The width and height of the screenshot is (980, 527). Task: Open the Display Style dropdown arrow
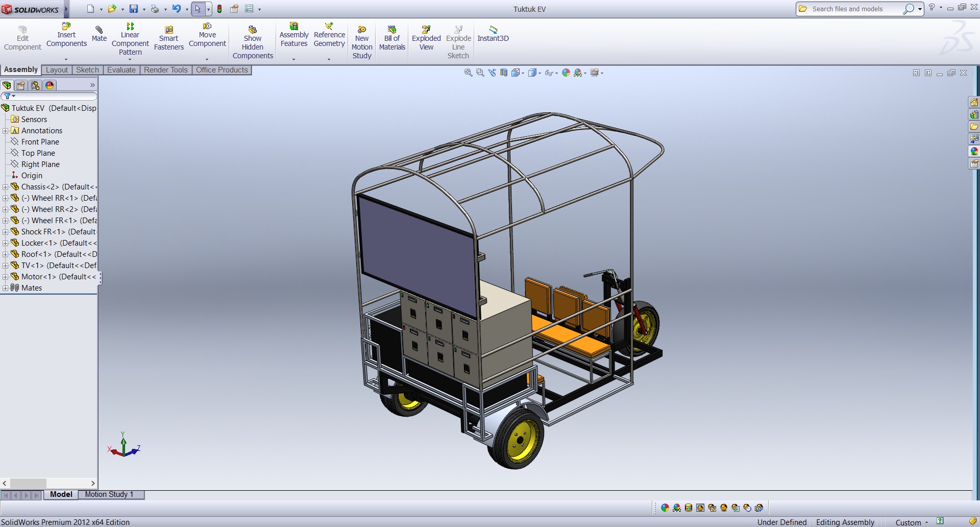point(540,74)
